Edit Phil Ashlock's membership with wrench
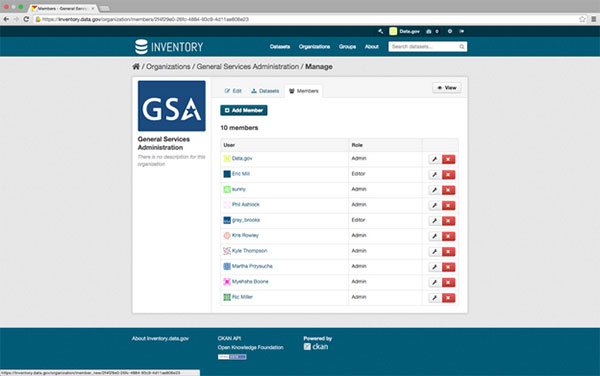The width and height of the screenshot is (600, 376). pyautogui.click(x=434, y=205)
